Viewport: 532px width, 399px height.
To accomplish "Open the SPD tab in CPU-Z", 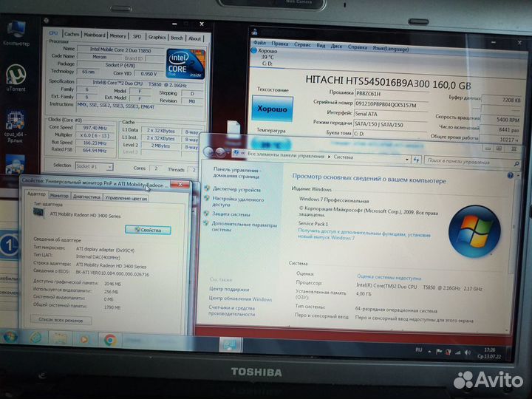I will tap(137, 36).
